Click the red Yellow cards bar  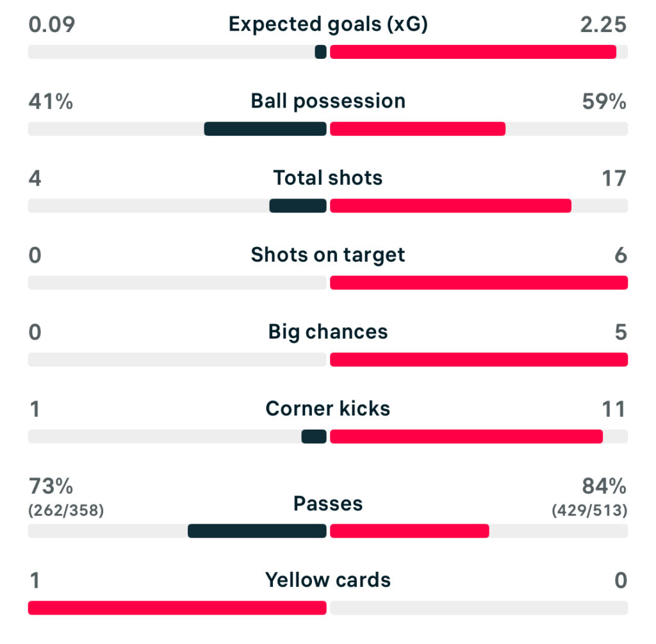pos(177,608)
